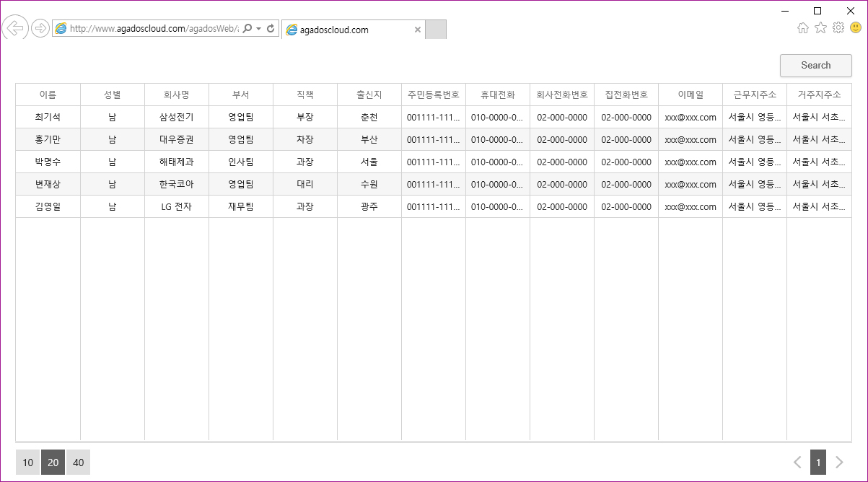Open browser Tools gear icon

click(838, 28)
